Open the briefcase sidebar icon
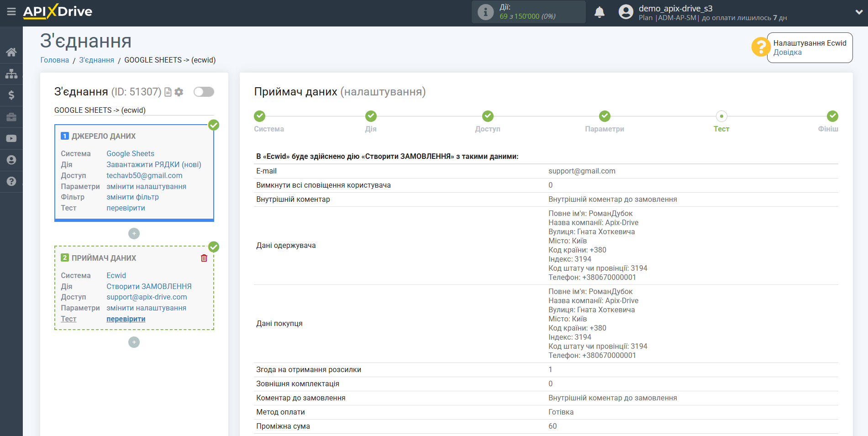The height and width of the screenshot is (436, 868). [x=11, y=117]
